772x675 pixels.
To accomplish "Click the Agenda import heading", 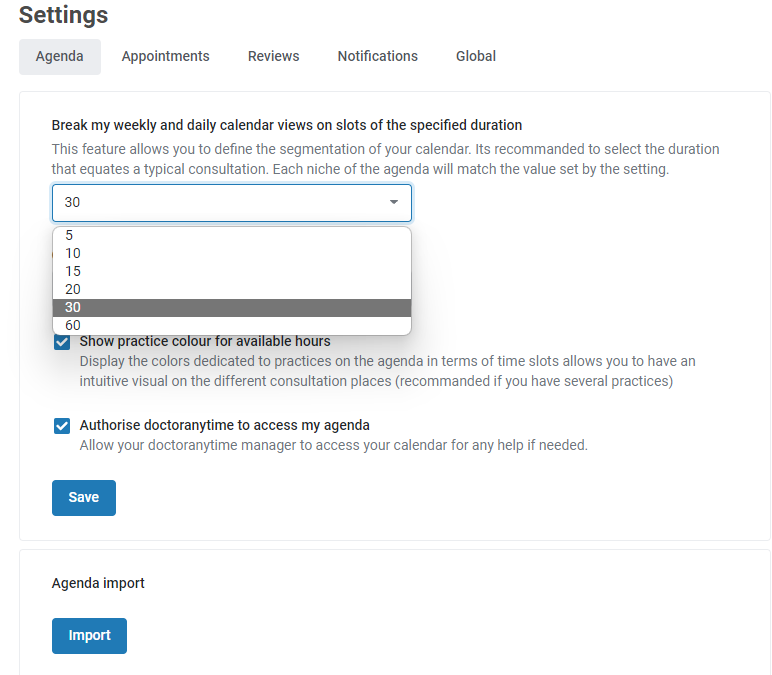I will click(98, 583).
